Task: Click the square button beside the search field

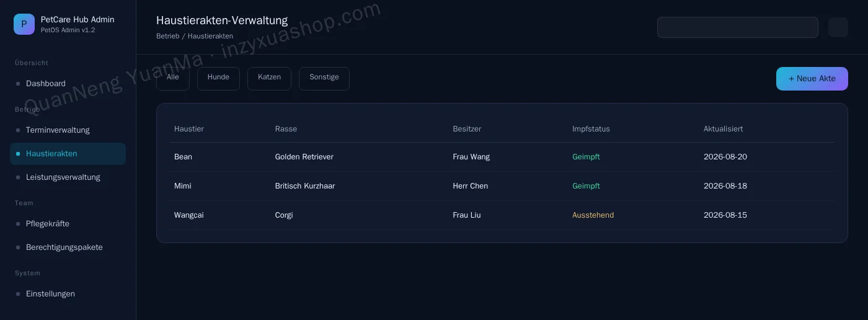Action: click(838, 27)
